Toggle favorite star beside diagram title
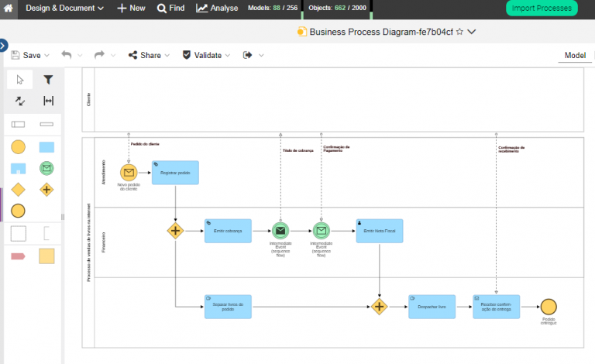 459,33
